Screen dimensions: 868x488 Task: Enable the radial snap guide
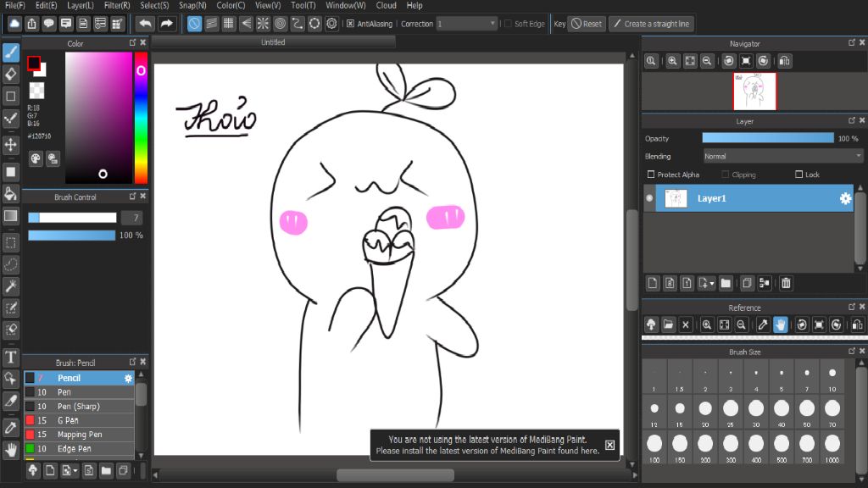click(263, 24)
